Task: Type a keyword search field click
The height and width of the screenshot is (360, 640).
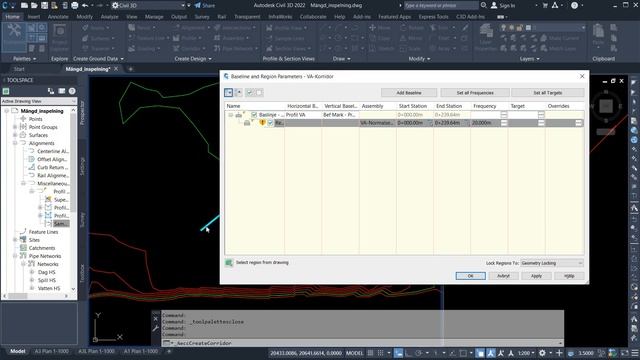Action: tap(441, 5)
